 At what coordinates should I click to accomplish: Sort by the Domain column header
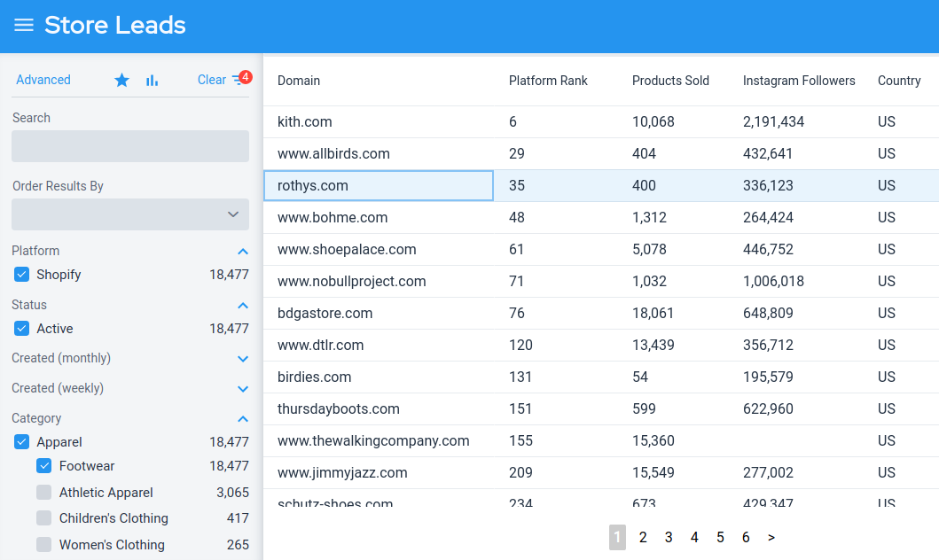tap(299, 81)
